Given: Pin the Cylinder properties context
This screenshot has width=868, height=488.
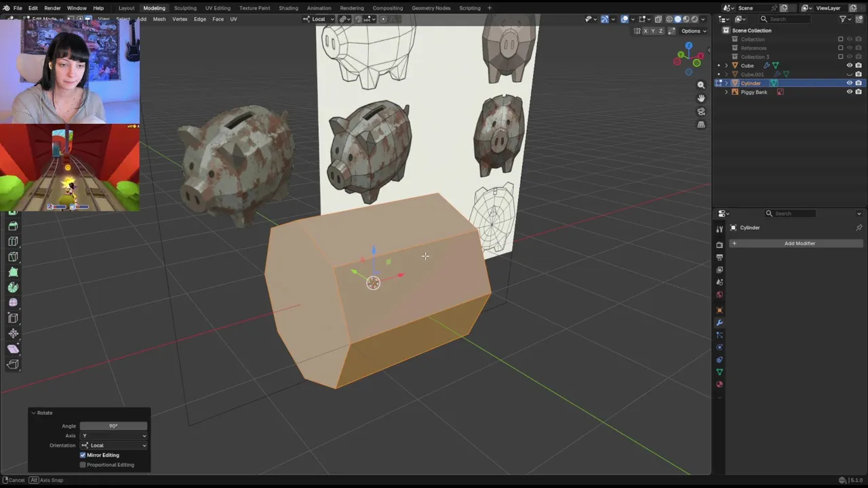Looking at the screenshot, I should [x=859, y=228].
